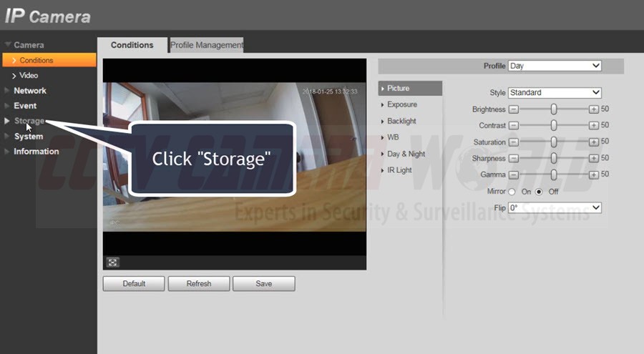
Task: Increase Saturation with the plus icon
Action: pyautogui.click(x=593, y=142)
